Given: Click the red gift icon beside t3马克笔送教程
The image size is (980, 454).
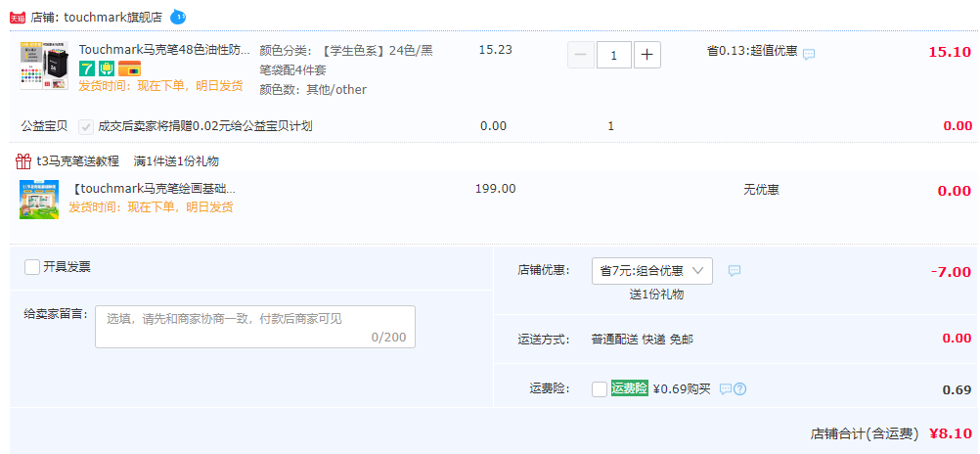Looking at the screenshot, I should (x=23, y=161).
